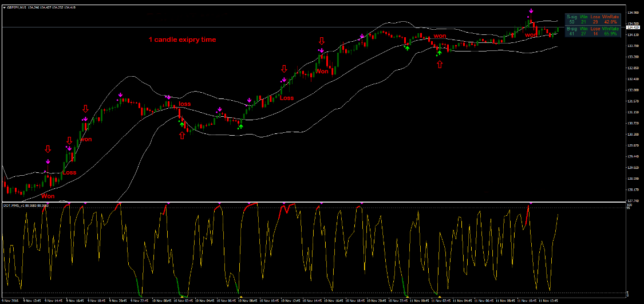Click the 10 Nov 00:45 time label
644x304 pixels.
162,301
